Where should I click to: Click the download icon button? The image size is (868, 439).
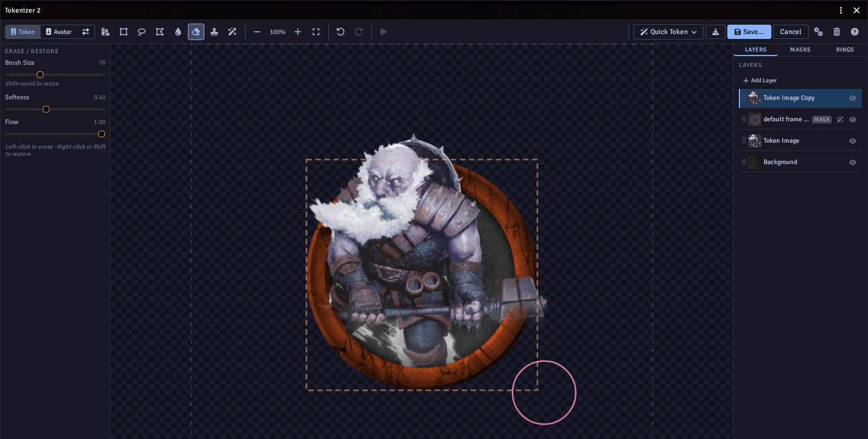715,32
